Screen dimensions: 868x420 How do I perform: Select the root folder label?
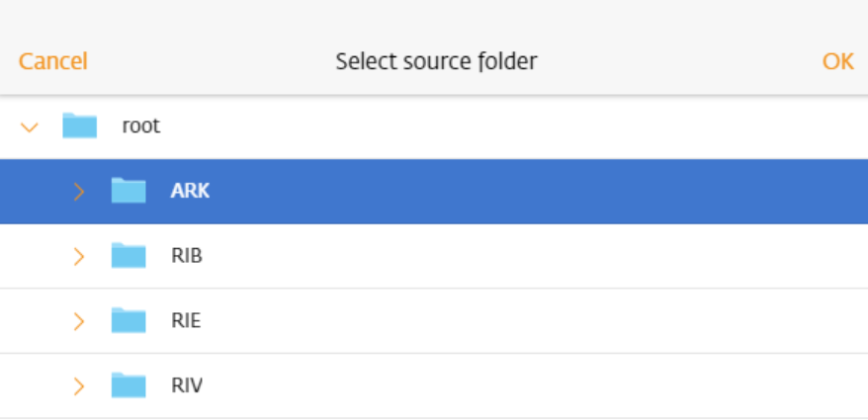coord(141,126)
